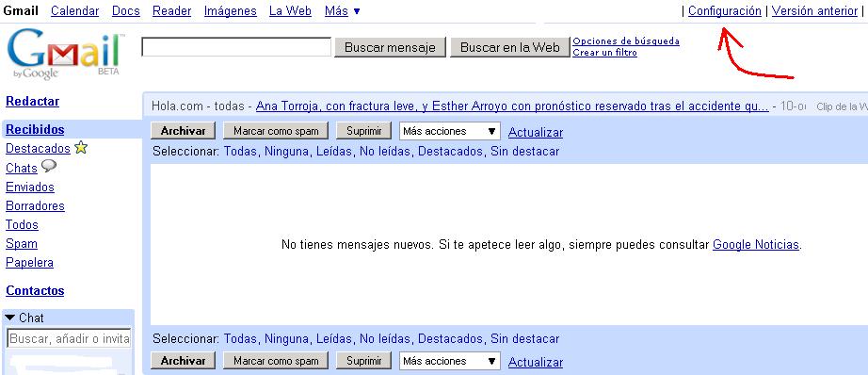Viewport: 868px width, 375px height.
Task: Click the Gmail logo
Action: pos(65,55)
